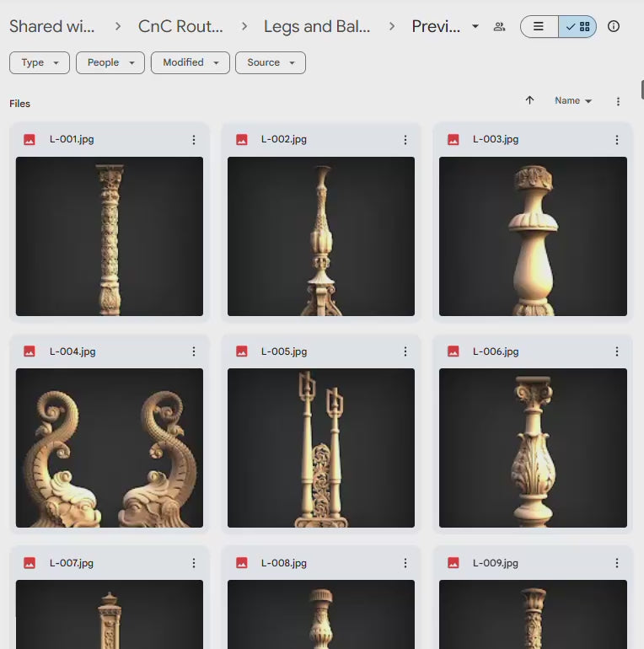Image resolution: width=644 pixels, height=649 pixels.
Task: Click the image file icon of L-006.jpg
Action: [453, 351]
